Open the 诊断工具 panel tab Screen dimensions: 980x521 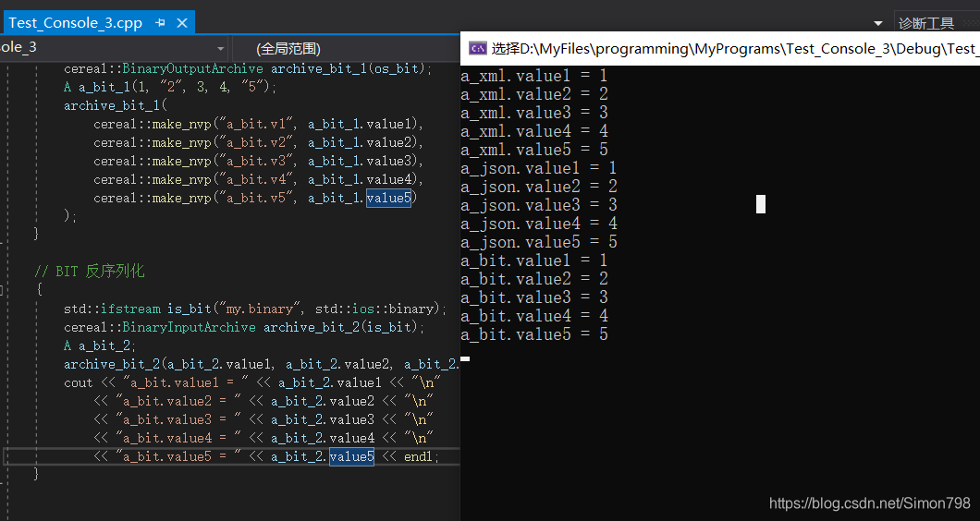(926, 23)
